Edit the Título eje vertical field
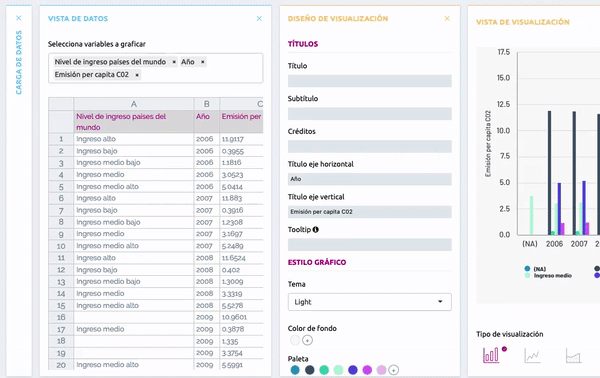This screenshot has height=378, width=600. point(370,212)
